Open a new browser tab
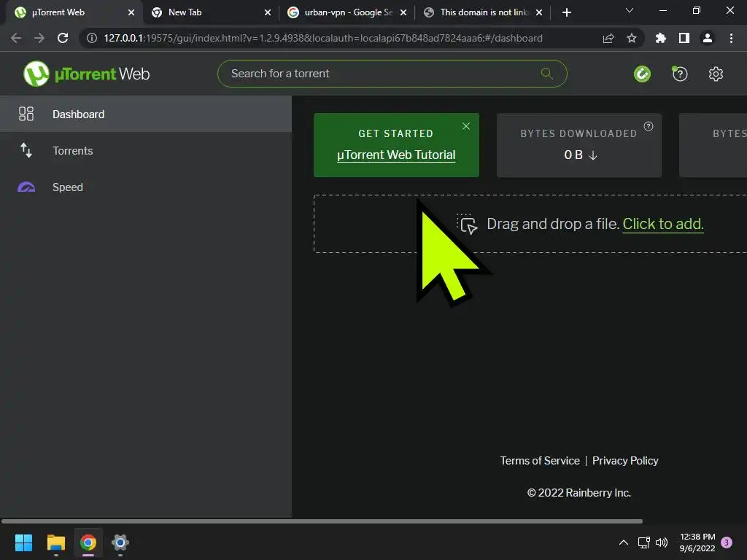The image size is (747, 560). click(x=566, y=12)
